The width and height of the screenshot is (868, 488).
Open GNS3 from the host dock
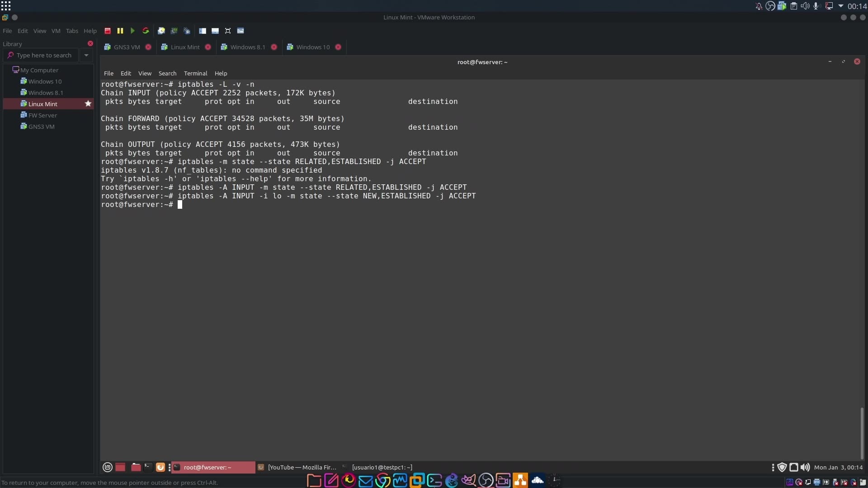tap(521, 480)
